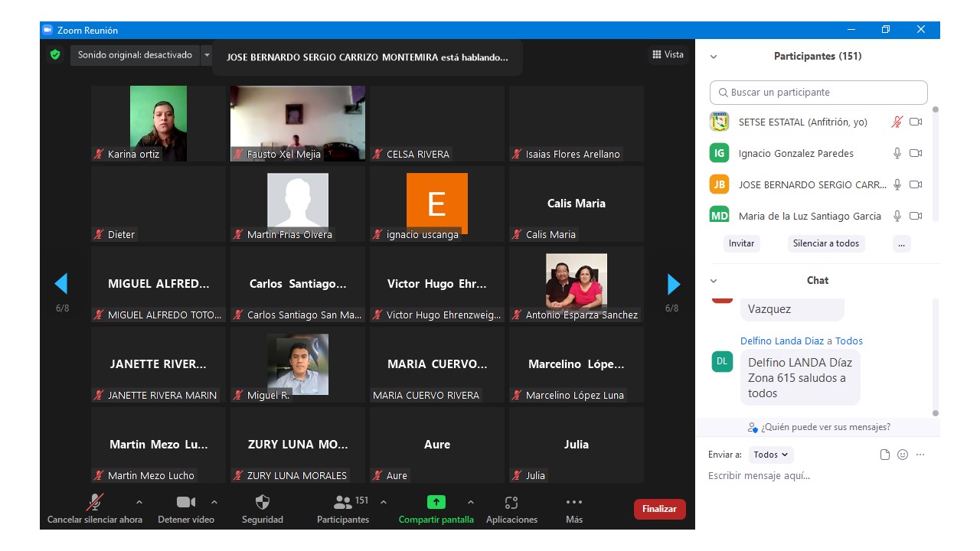Expand share screen options caret
Screen dimensions: 980x551
tap(471, 502)
